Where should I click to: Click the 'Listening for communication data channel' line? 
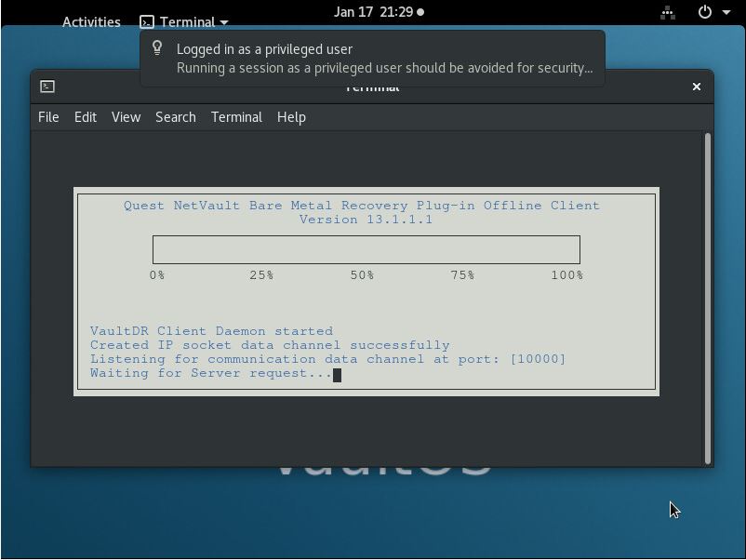(x=327, y=359)
